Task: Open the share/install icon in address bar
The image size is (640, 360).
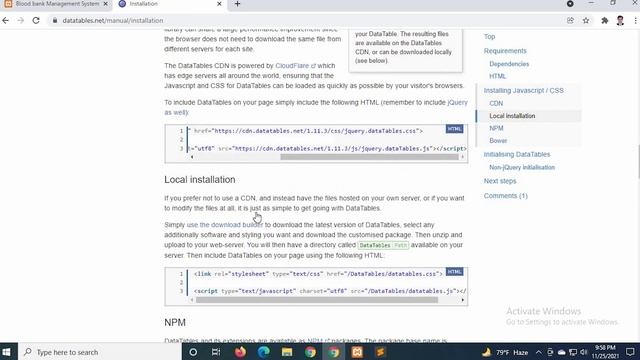Action: (570, 20)
